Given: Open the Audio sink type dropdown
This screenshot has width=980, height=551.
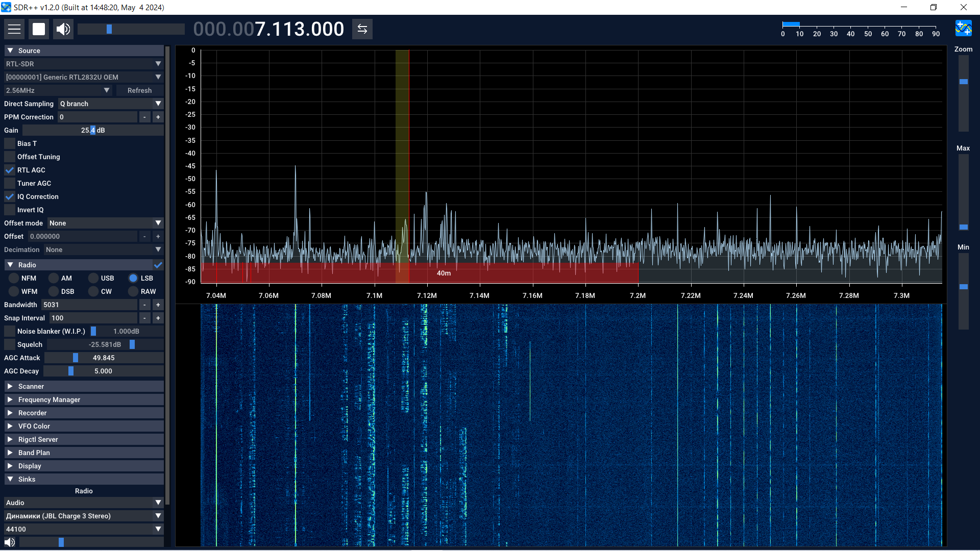Looking at the screenshot, I should pyautogui.click(x=84, y=503).
